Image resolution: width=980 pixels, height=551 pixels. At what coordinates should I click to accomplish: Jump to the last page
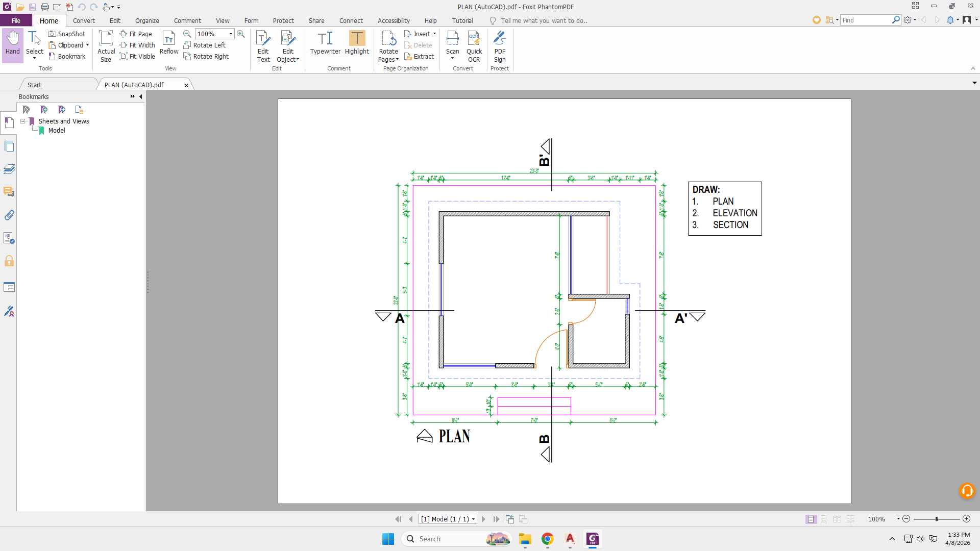coord(496,519)
